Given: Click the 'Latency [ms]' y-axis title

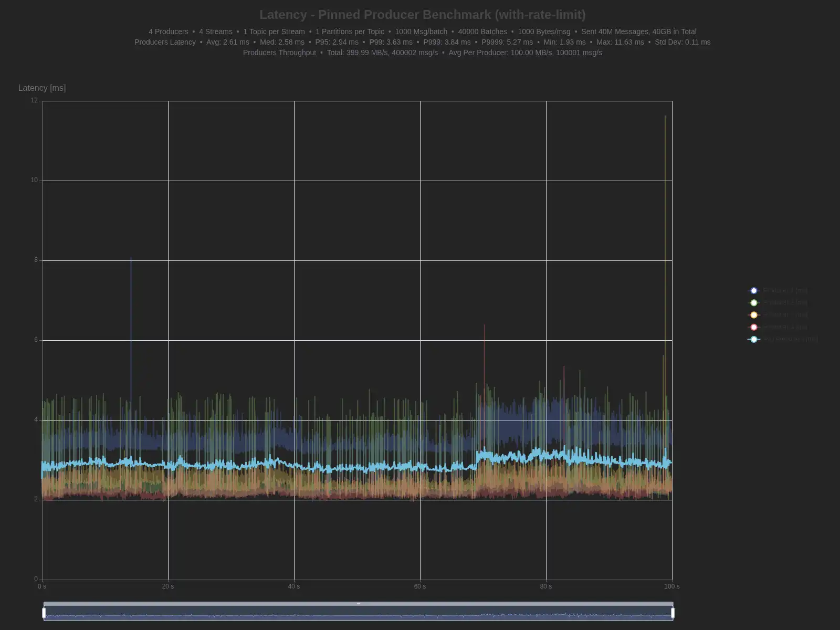Looking at the screenshot, I should 42,88.
